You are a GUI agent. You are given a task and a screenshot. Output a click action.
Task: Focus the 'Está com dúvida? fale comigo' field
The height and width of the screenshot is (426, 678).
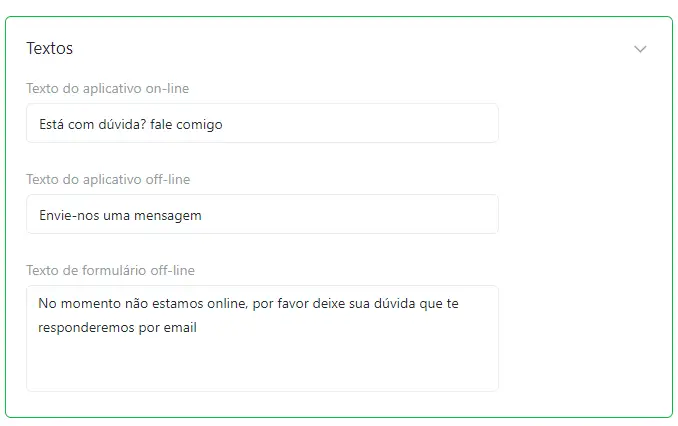coord(262,123)
